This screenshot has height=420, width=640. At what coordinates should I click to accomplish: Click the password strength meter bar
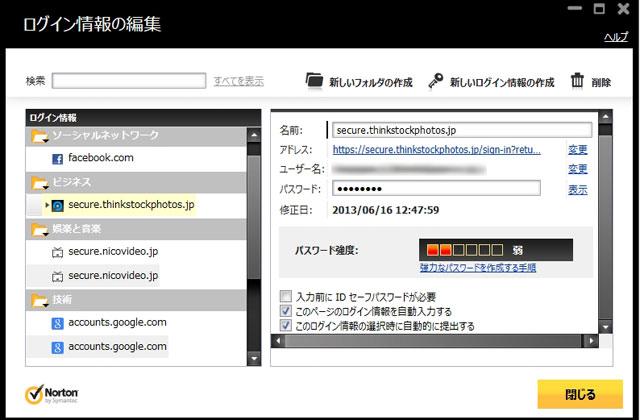pyautogui.click(x=496, y=250)
